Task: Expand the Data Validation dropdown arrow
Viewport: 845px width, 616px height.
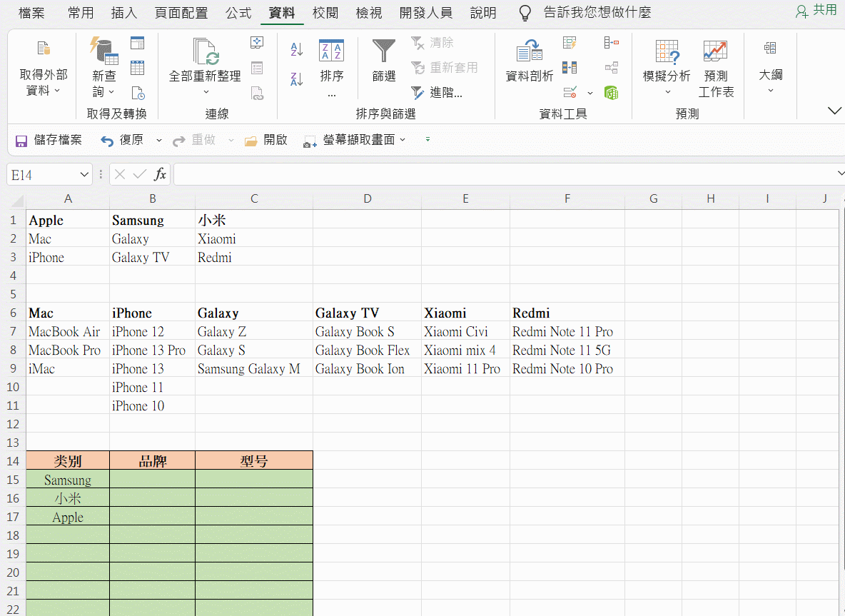Action: [x=590, y=94]
